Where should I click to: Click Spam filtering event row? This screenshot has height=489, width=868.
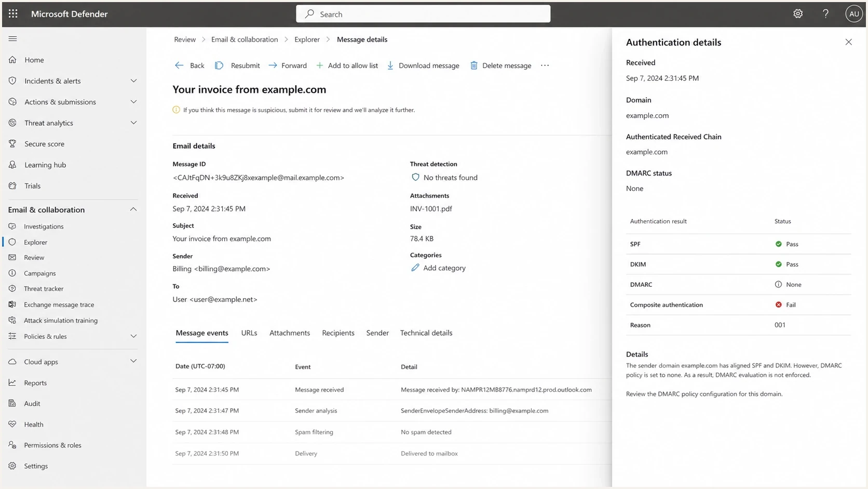(392, 432)
